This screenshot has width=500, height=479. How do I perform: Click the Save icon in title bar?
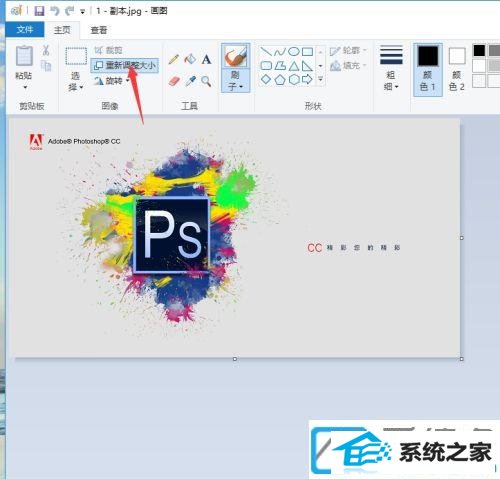(39, 11)
